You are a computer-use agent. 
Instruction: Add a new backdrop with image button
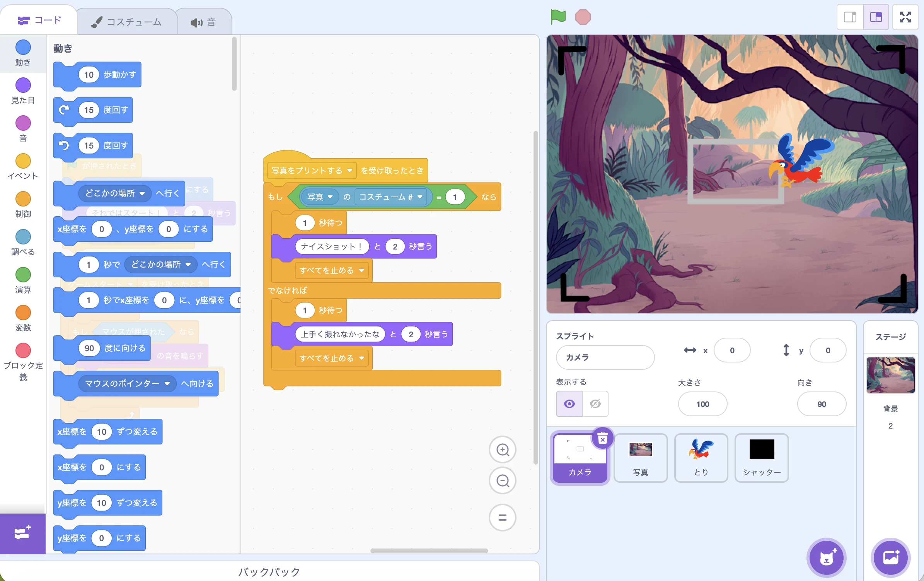pyautogui.click(x=890, y=557)
